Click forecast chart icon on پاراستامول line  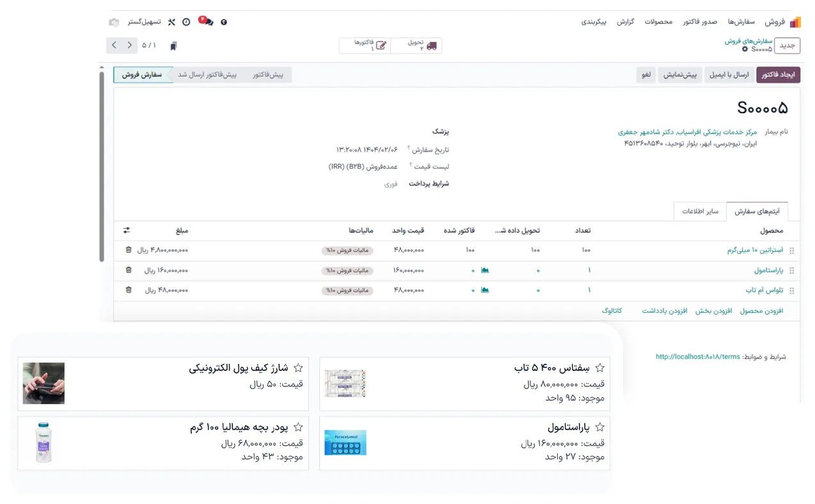[x=485, y=271]
